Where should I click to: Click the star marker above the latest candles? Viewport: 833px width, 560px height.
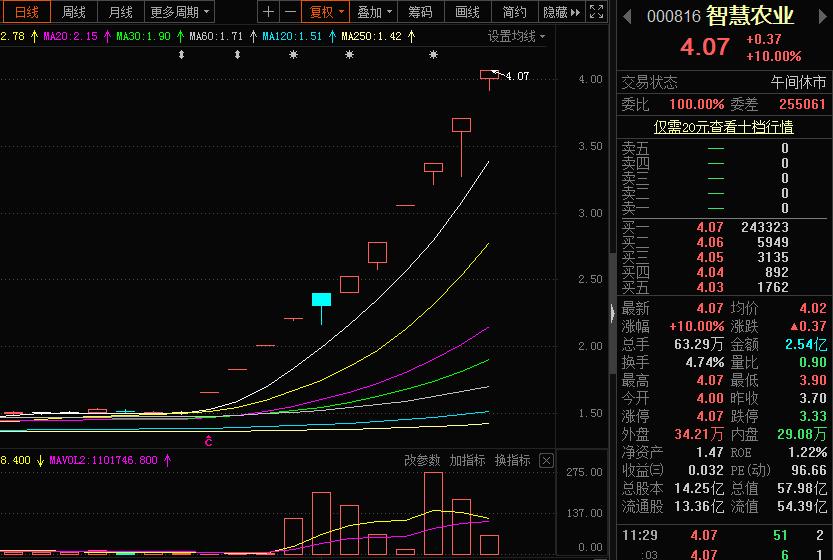pos(433,55)
